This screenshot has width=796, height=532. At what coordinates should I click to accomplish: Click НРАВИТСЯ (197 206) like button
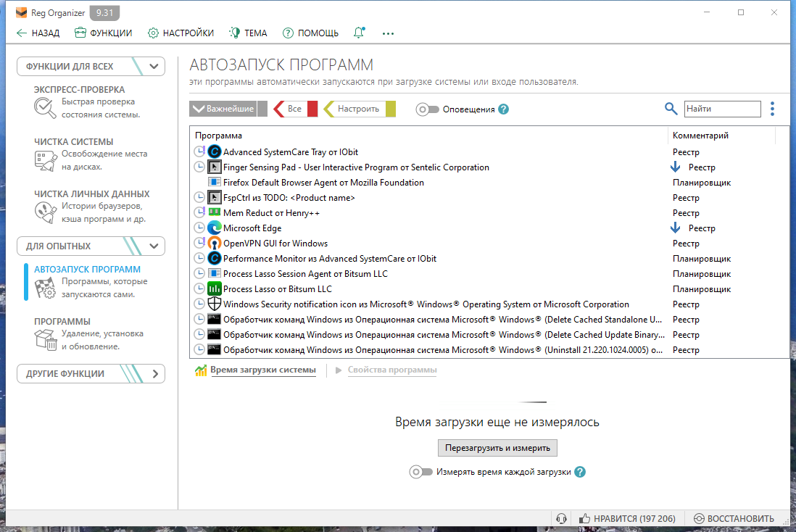[x=627, y=518]
